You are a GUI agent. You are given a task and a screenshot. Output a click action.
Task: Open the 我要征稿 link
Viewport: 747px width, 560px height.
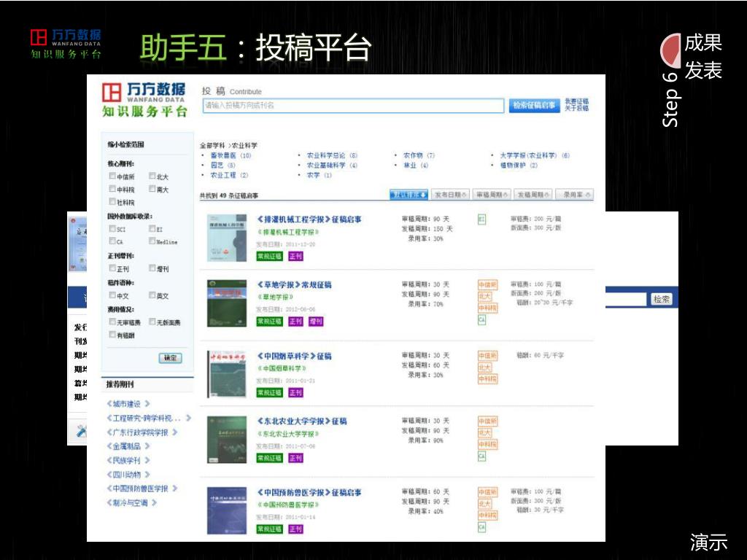click(x=576, y=101)
